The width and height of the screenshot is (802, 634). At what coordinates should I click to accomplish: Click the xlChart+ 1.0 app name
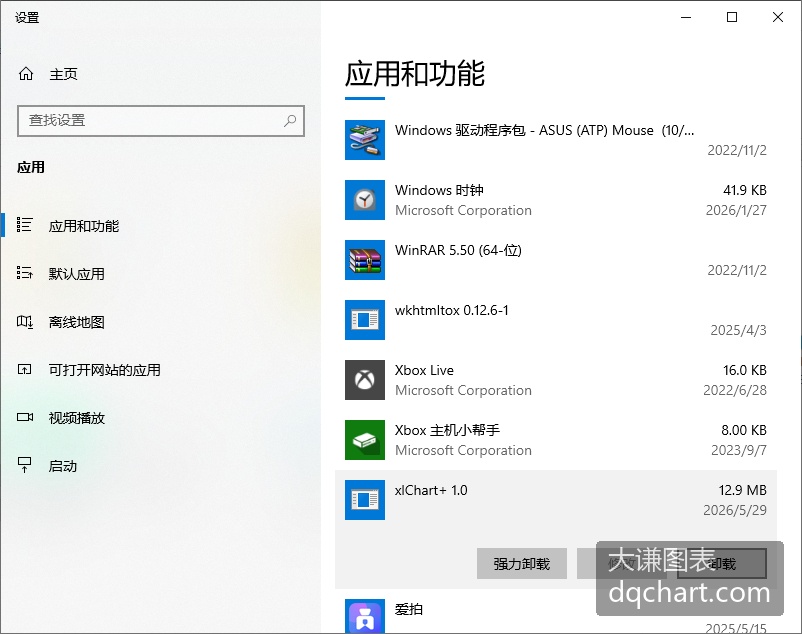pos(431,490)
